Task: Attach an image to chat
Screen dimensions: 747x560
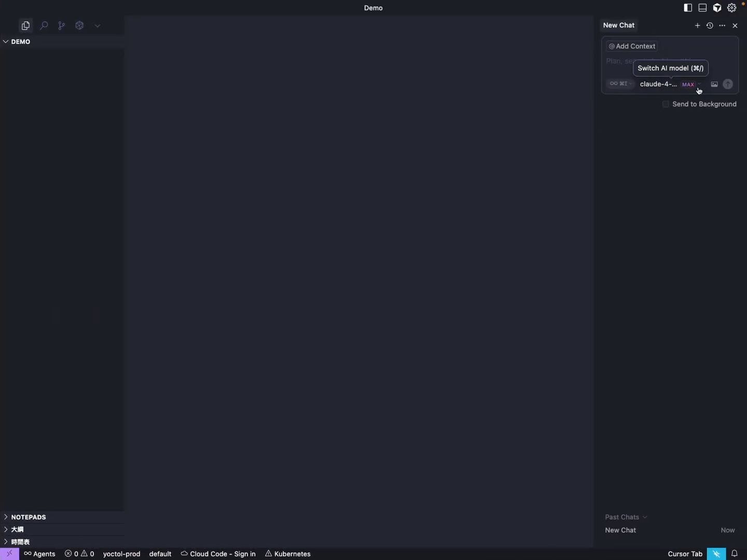Action: pos(714,84)
